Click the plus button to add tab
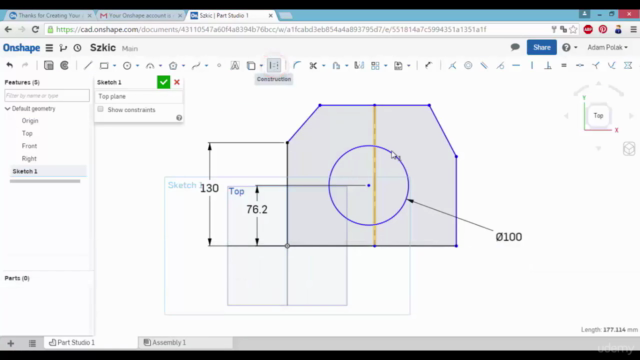 (x=11, y=343)
